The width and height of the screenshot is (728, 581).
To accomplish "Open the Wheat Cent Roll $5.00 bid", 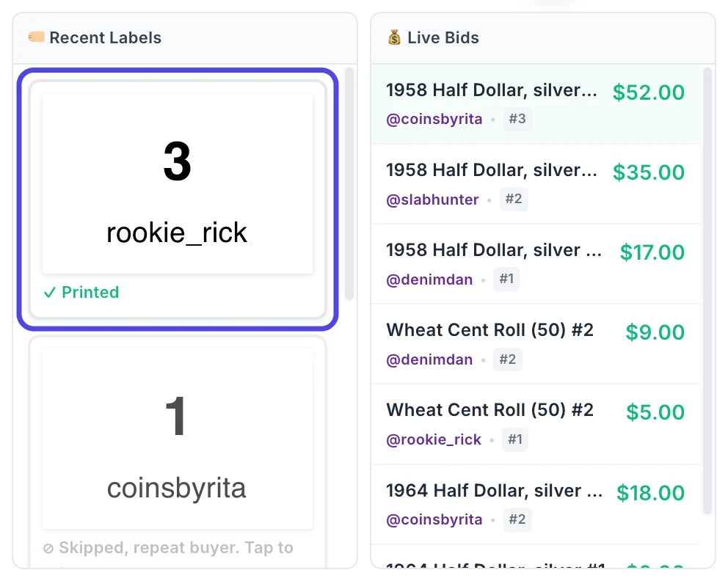I will [535, 424].
